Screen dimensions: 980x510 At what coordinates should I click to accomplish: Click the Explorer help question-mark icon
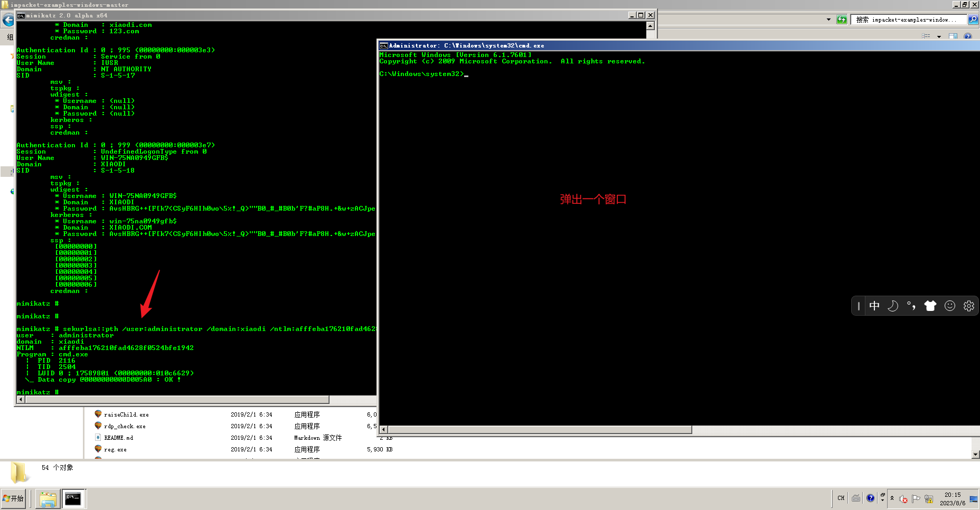click(x=968, y=36)
